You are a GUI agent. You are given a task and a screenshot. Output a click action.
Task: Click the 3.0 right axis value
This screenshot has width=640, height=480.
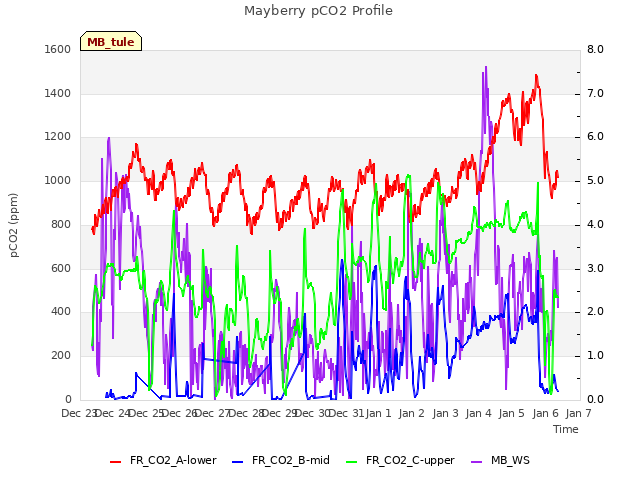point(596,269)
